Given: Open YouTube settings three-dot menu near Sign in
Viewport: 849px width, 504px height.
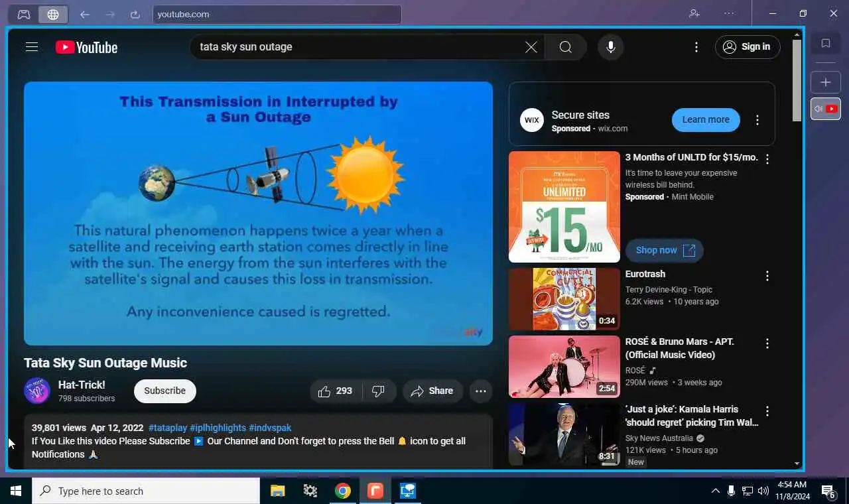Looking at the screenshot, I should tap(696, 47).
